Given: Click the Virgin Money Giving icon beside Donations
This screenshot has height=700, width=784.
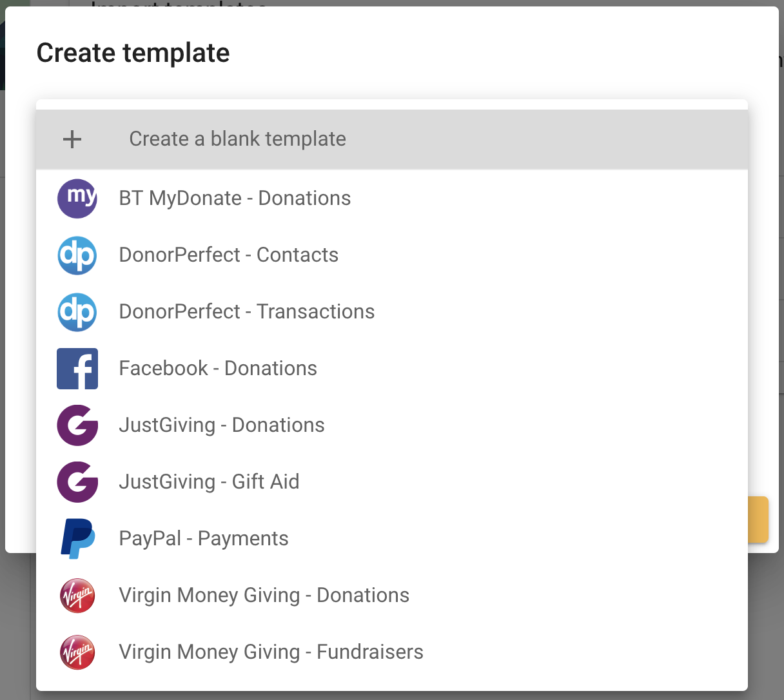Looking at the screenshot, I should (77, 595).
